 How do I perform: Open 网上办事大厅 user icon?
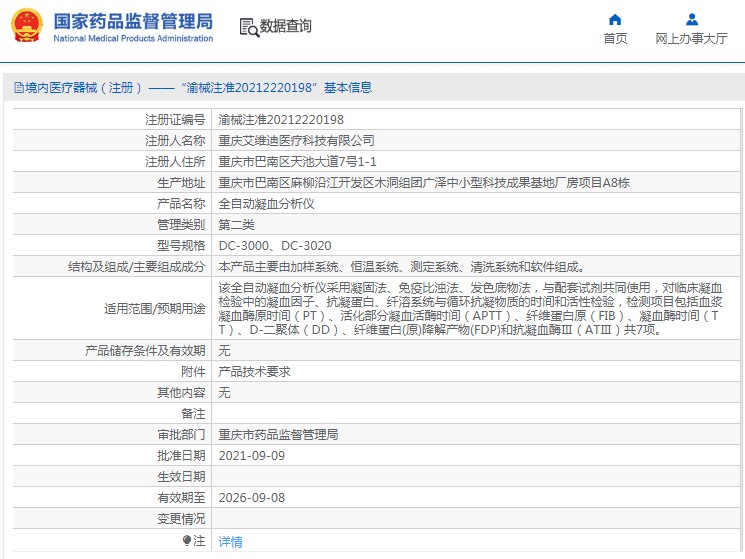point(692,19)
